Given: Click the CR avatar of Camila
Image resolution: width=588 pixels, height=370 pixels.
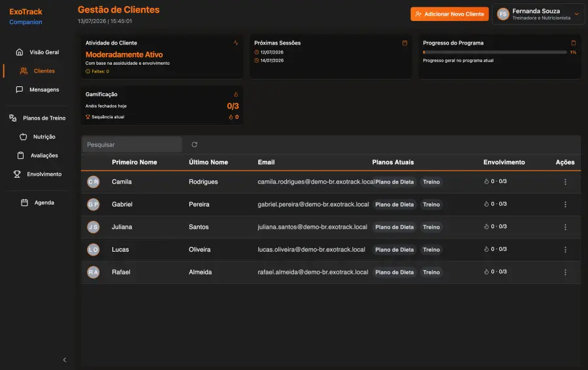Looking at the screenshot, I should pos(93,182).
